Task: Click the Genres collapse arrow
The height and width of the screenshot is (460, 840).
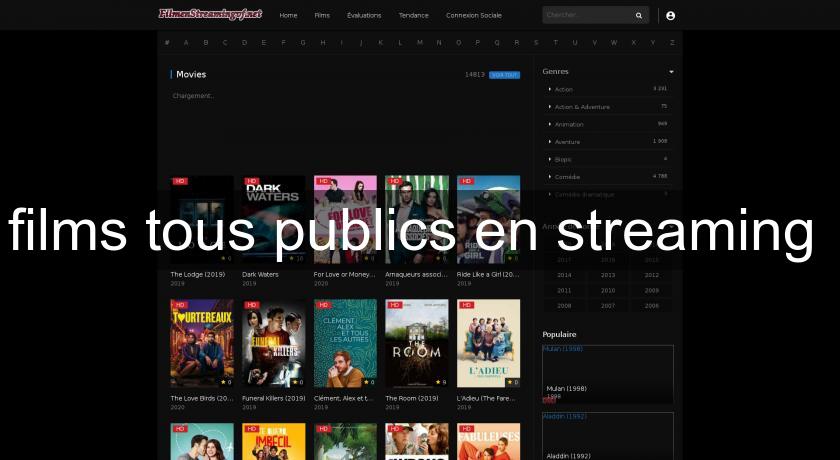Action: click(x=671, y=72)
